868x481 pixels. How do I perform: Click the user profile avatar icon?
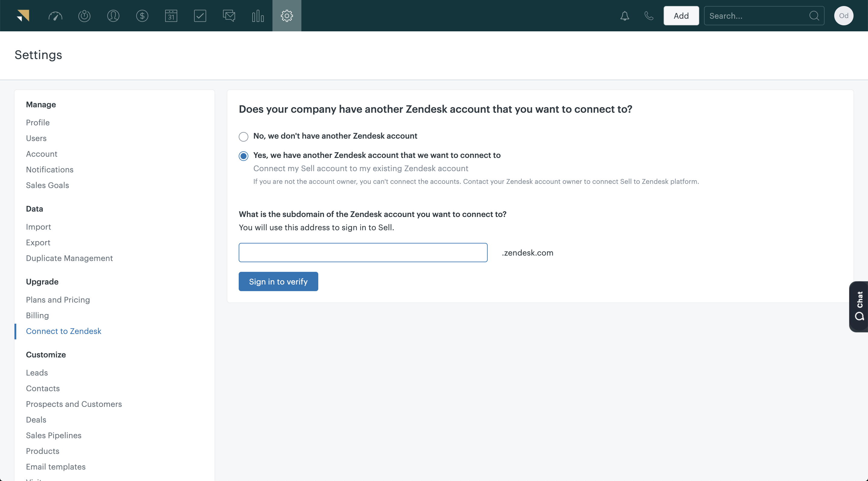[x=844, y=15]
